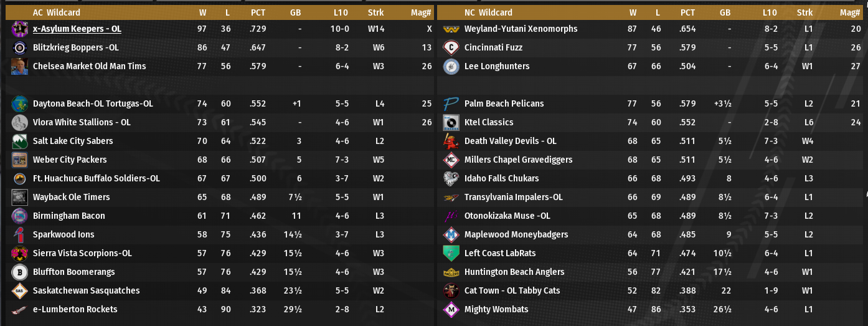Open the Ktel Classics team link
The width and height of the screenshot is (868, 326).
tap(489, 123)
